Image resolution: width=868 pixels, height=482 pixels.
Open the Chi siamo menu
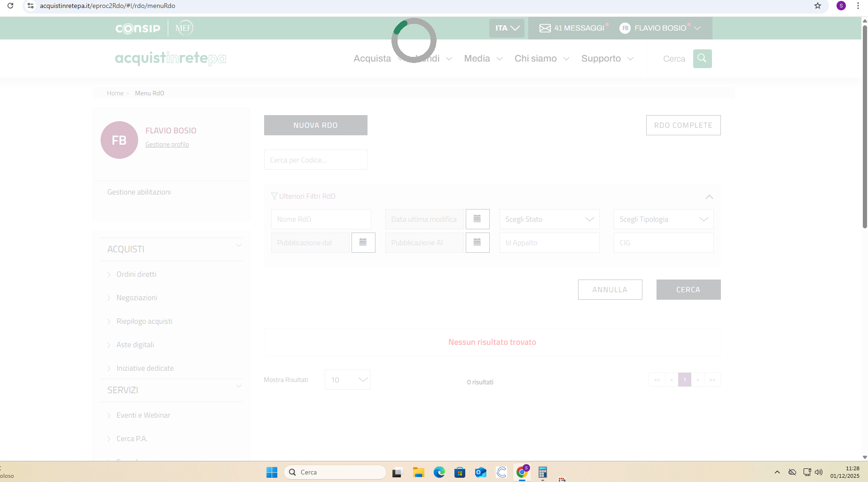point(541,58)
